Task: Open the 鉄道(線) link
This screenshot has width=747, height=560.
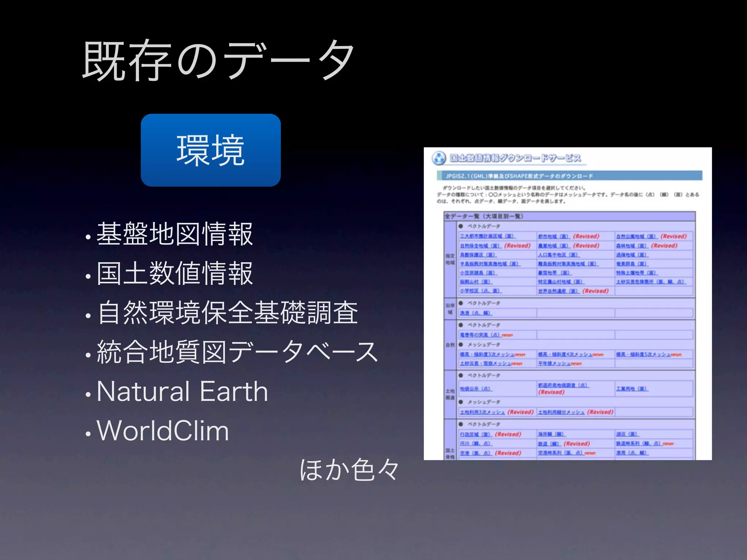Action: pyautogui.click(x=549, y=444)
